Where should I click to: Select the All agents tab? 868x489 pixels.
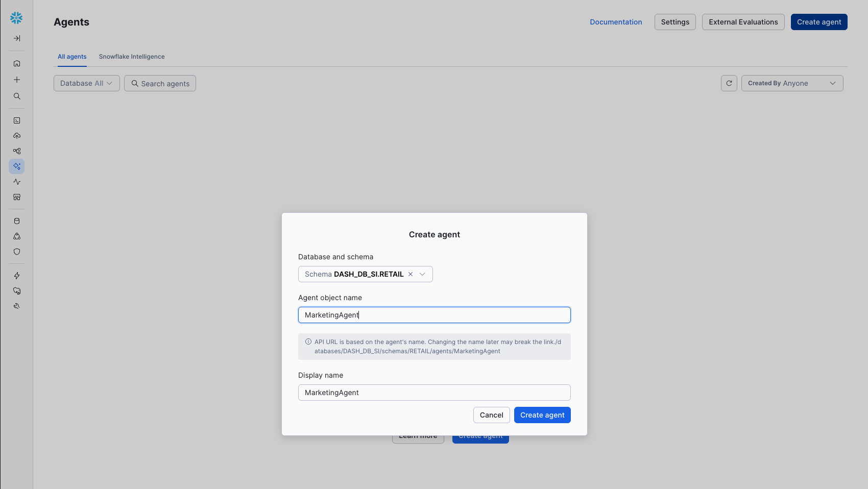[72, 57]
